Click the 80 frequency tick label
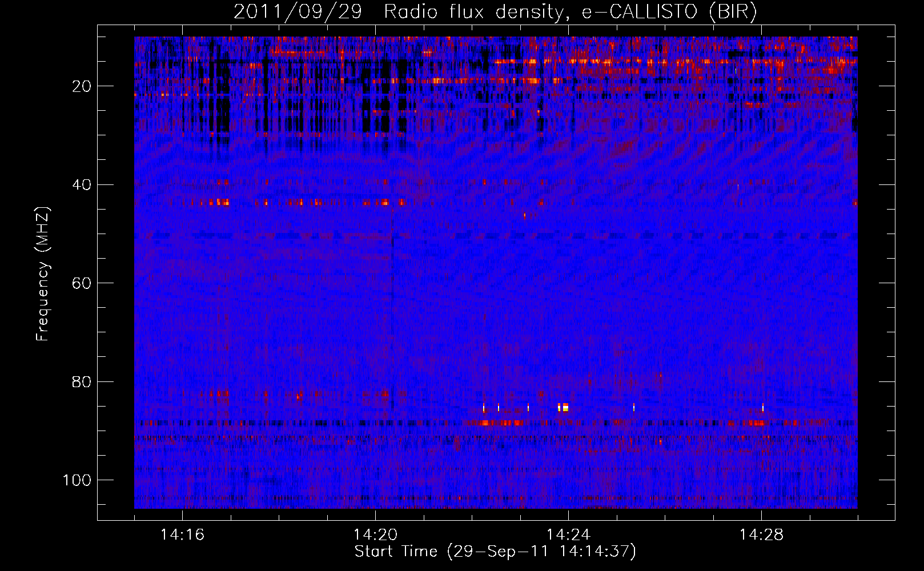The image size is (924, 571). tap(82, 381)
